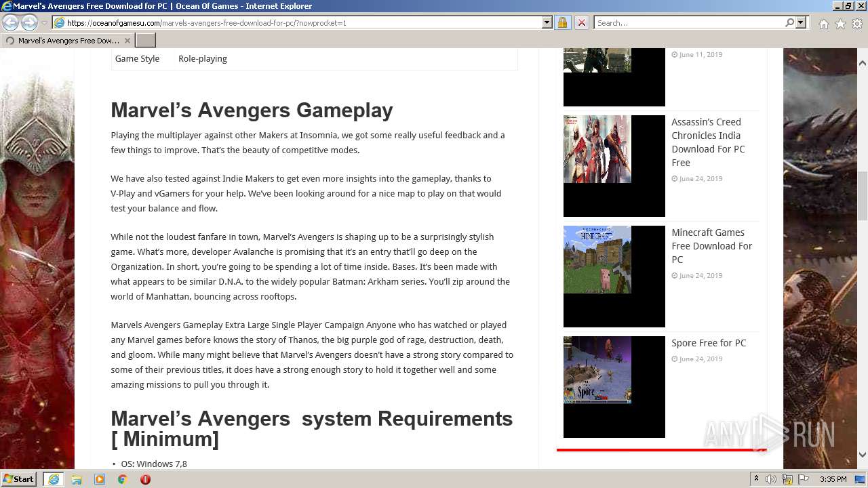Image resolution: width=868 pixels, height=488 pixels.
Task: Go forward with the browser Forward arrow
Action: coord(29,23)
